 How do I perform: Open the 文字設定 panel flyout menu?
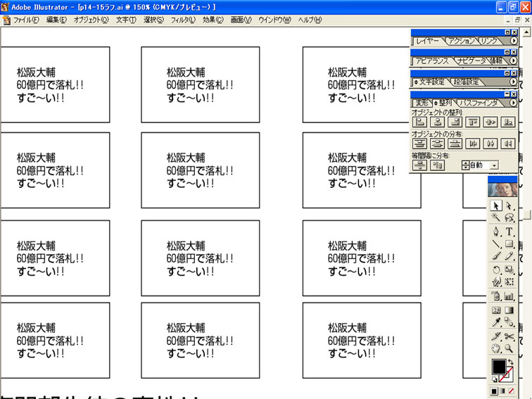[513, 82]
